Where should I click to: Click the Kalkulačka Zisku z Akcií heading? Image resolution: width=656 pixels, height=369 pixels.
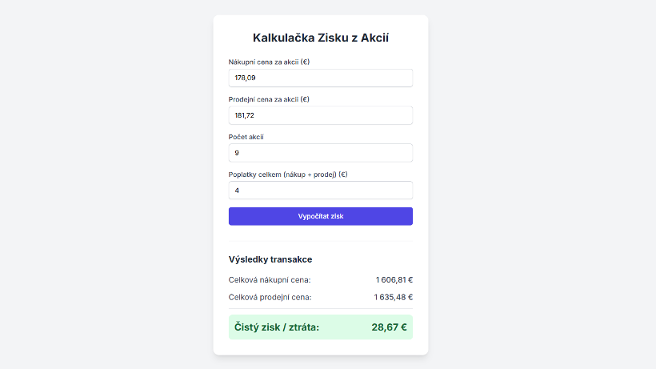pos(320,38)
